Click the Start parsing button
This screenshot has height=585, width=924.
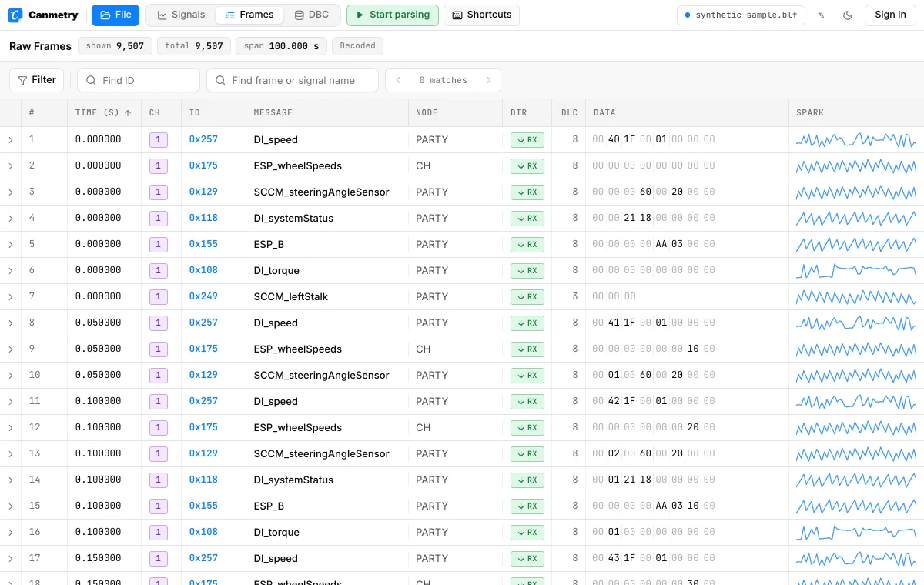point(393,15)
